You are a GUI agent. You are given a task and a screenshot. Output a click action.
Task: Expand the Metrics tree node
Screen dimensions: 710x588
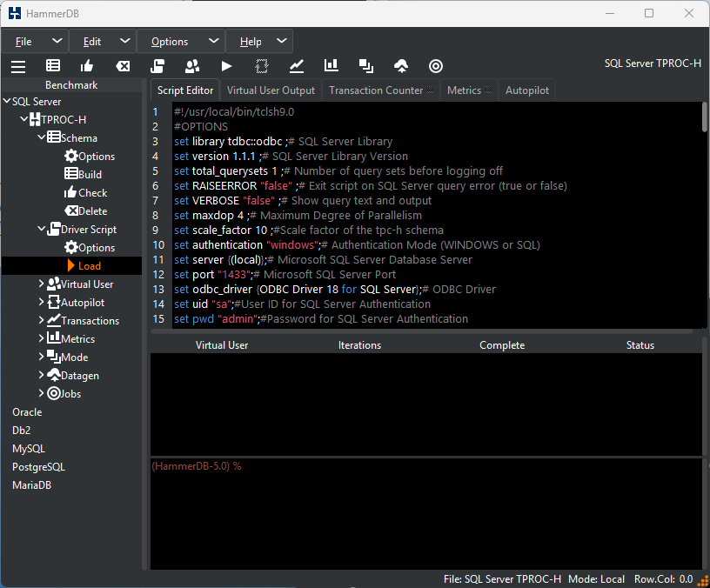(41, 338)
